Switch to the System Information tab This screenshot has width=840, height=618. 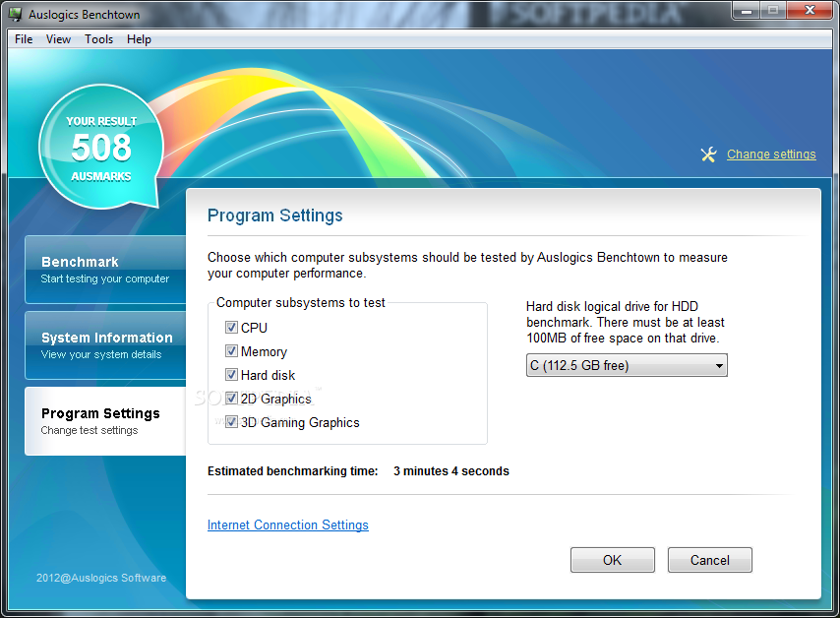105,345
